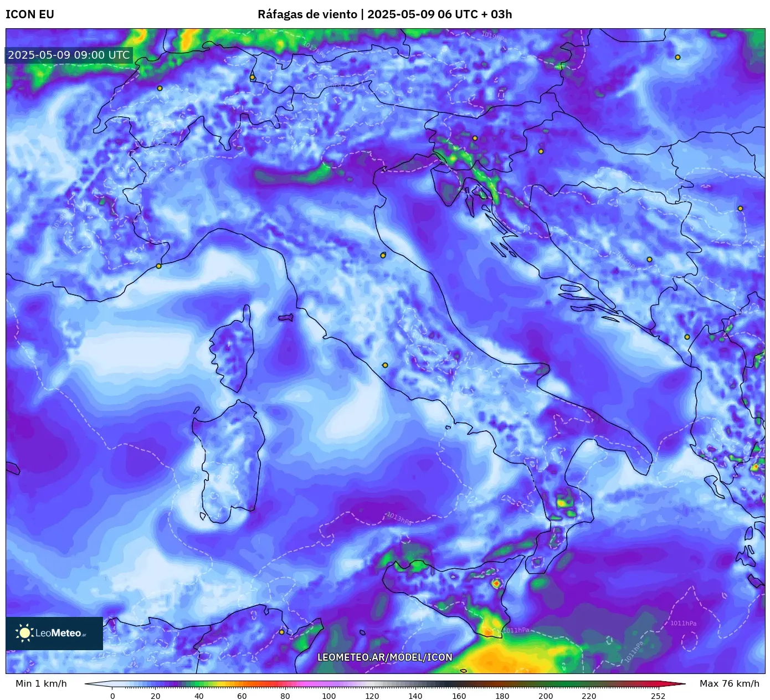Viewport: 770px width, 700px height.
Task: Click the Budapest city marker in Hungary
Action: (677, 57)
